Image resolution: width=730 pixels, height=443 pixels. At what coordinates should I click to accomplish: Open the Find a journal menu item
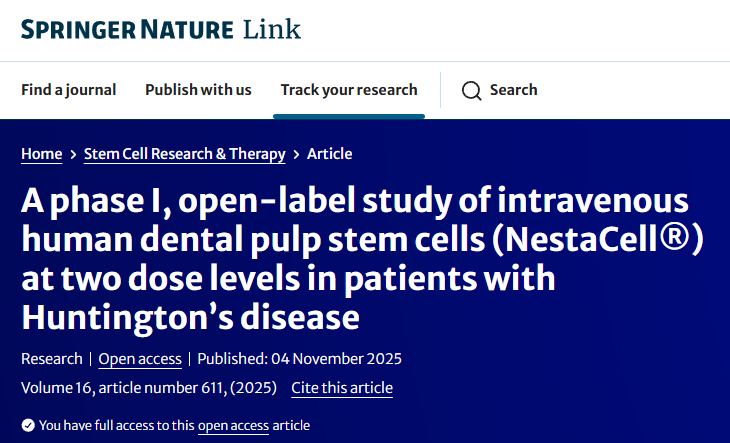[69, 90]
